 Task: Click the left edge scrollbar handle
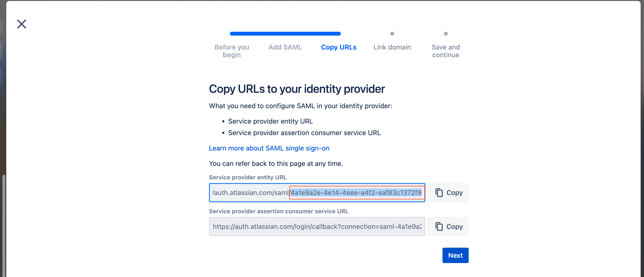pyautogui.click(x=4, y=225)
